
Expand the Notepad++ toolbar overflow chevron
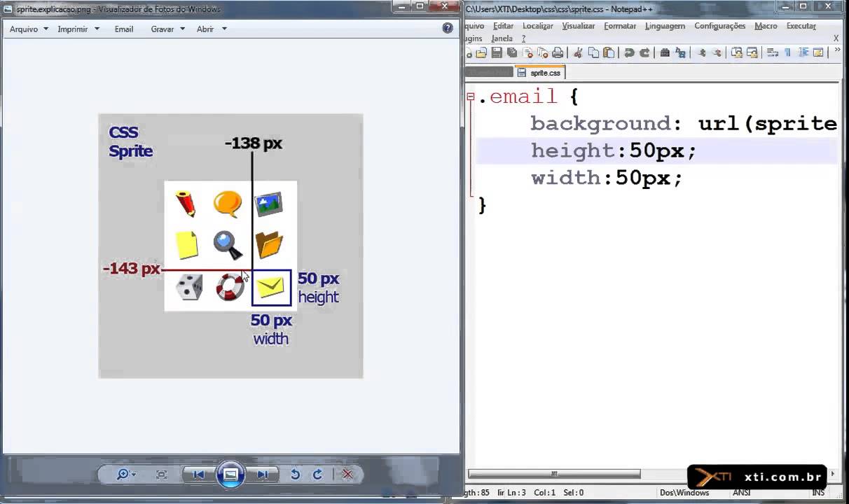pos(837,50)
